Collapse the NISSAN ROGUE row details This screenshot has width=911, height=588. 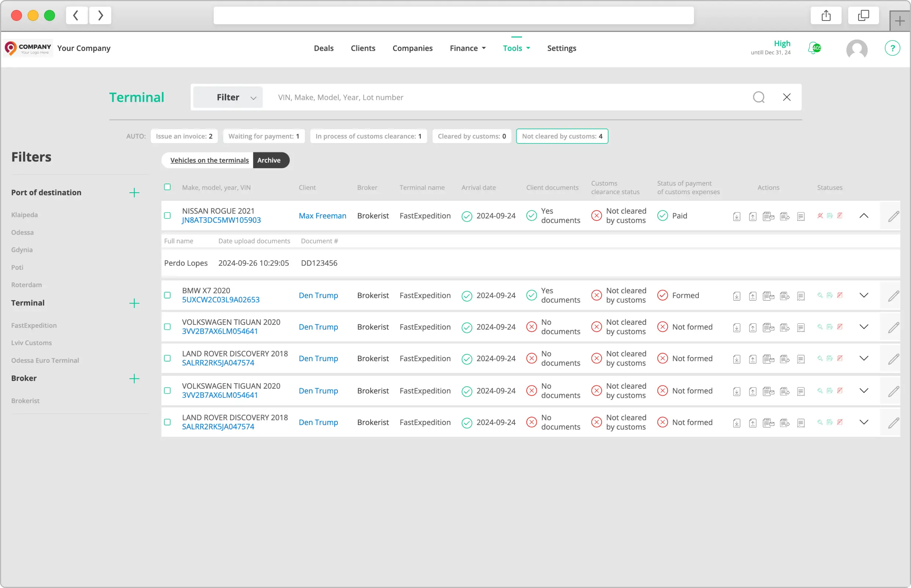tap(864, 216)
